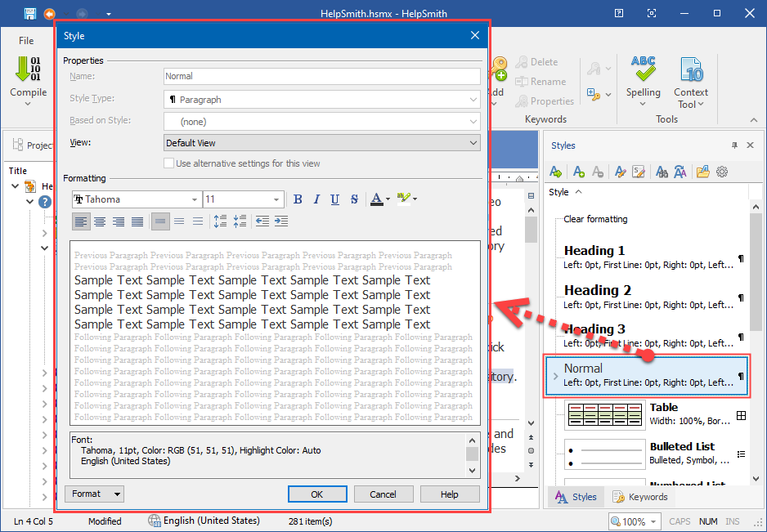Increase the paragraph indent
767x532 pixels.
[280, 221]
